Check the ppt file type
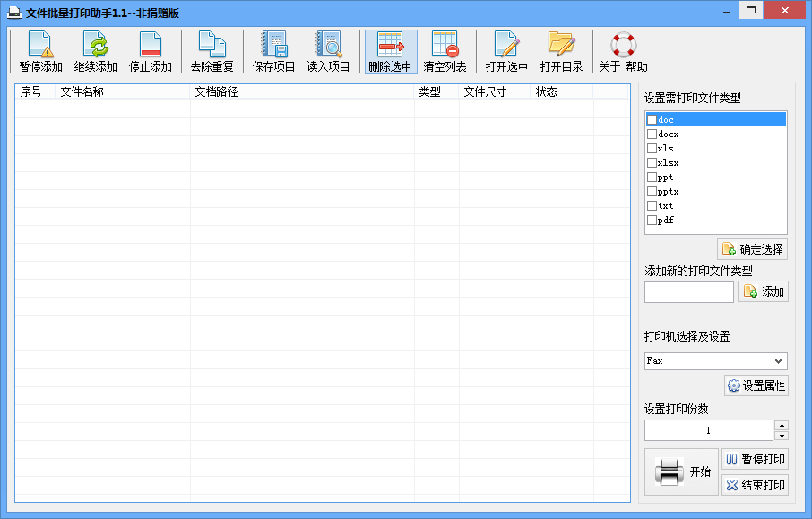The height and width of the screenshot is (519, 812). click(x=652, y=177)
